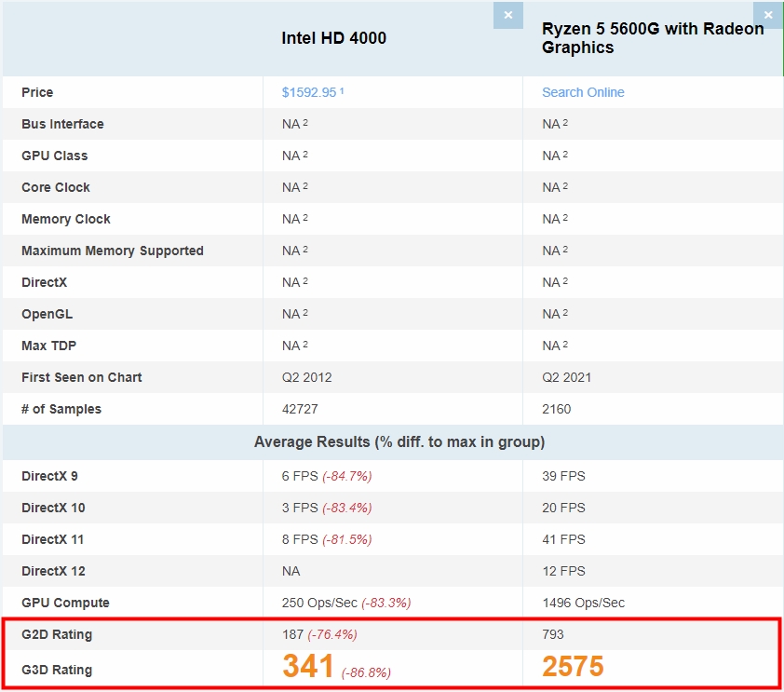Click the Max TDP row label

coord(48,346)
